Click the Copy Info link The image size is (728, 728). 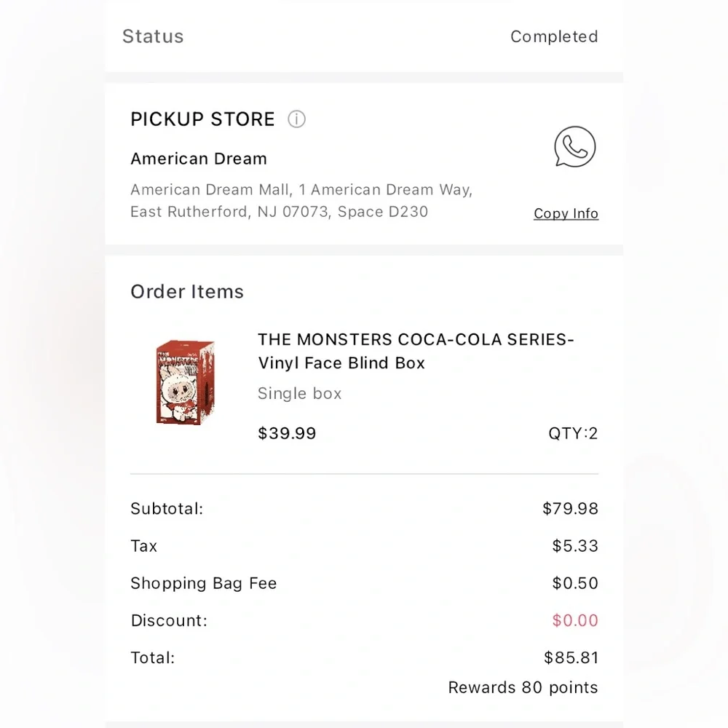566,213
